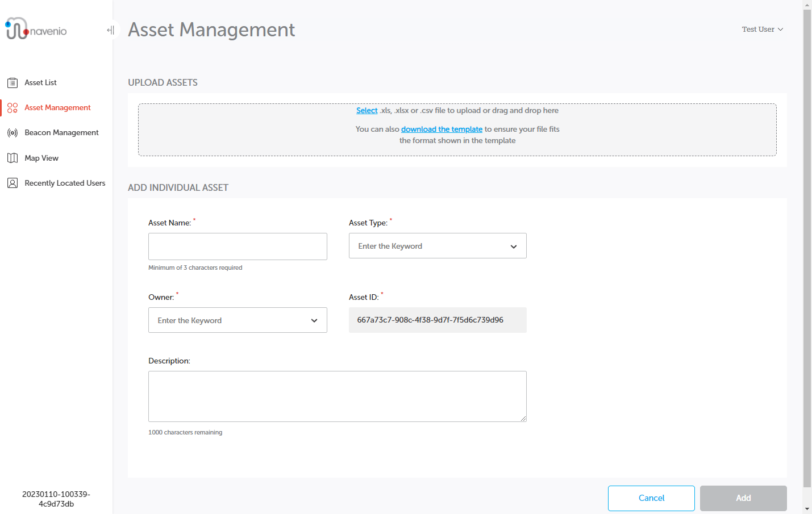Click the download the template link
Viewport: 812px width, 514px height.
point(442,129)
